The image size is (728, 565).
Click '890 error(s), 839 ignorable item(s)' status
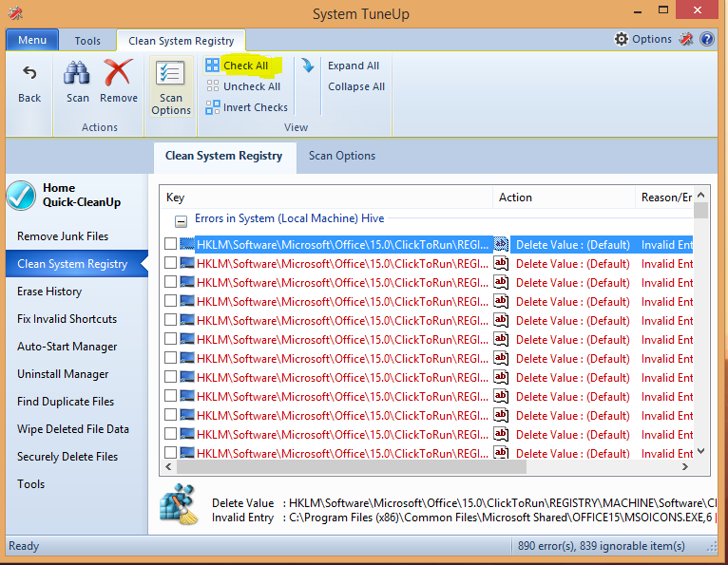[602, 546]
